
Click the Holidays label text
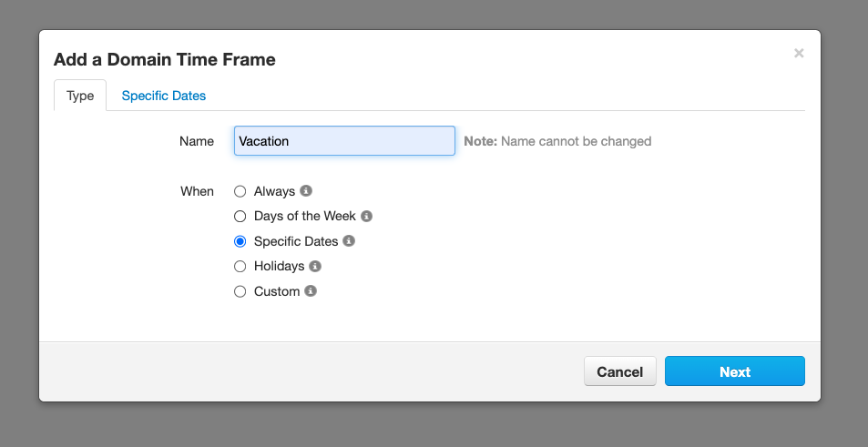tap(279, 267)
